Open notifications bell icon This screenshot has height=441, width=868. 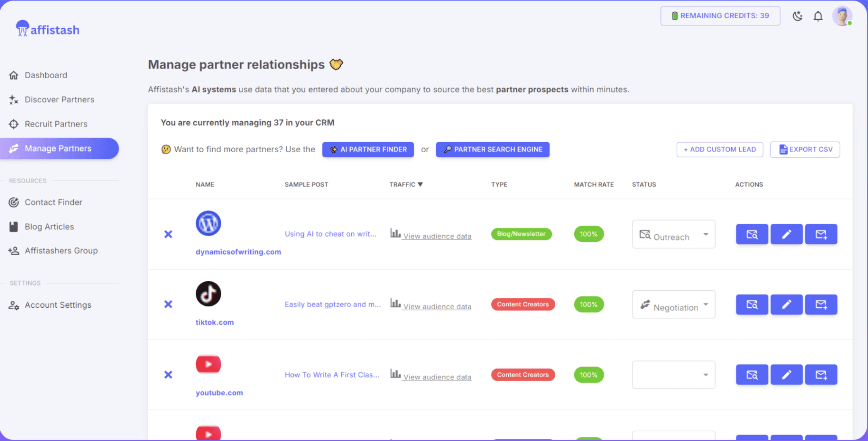[818, 16]
